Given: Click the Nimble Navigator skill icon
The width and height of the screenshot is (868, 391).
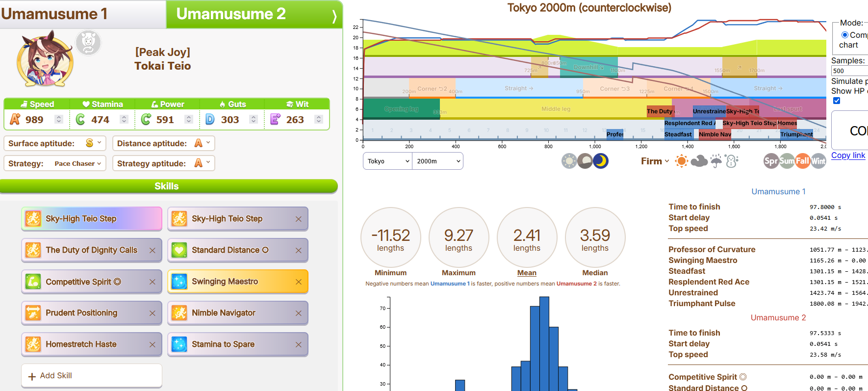Looking at the screenshot, I should tap(179, 313).
